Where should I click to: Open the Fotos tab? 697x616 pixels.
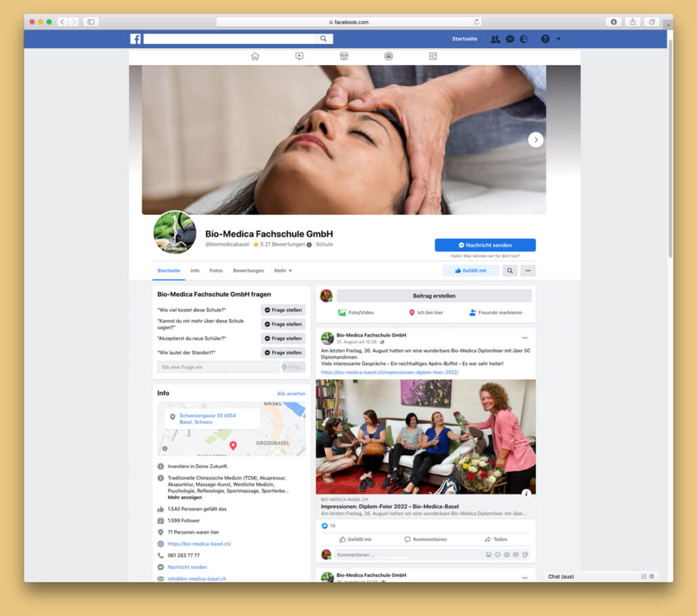pos(216,270)
